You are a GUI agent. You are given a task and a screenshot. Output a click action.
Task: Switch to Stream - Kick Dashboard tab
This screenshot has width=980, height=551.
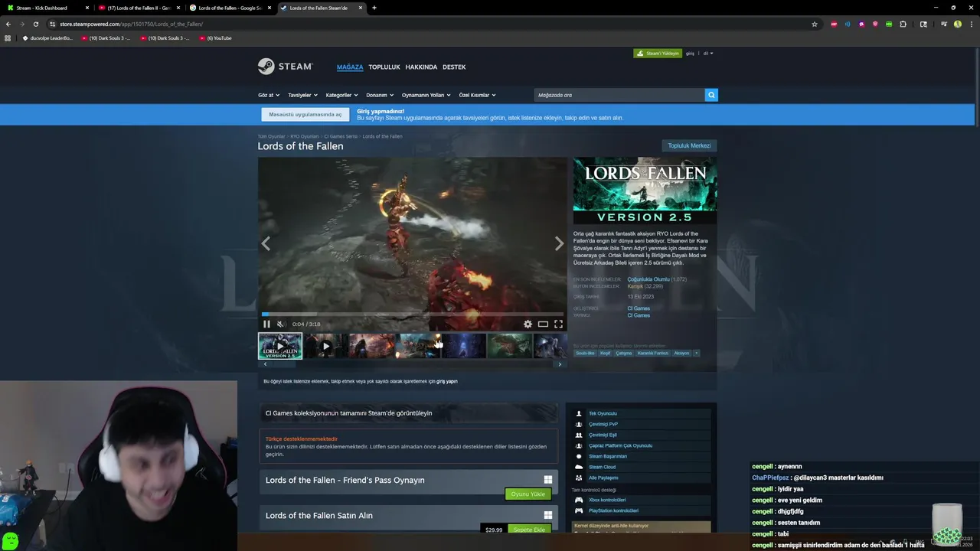click(47, 8)
